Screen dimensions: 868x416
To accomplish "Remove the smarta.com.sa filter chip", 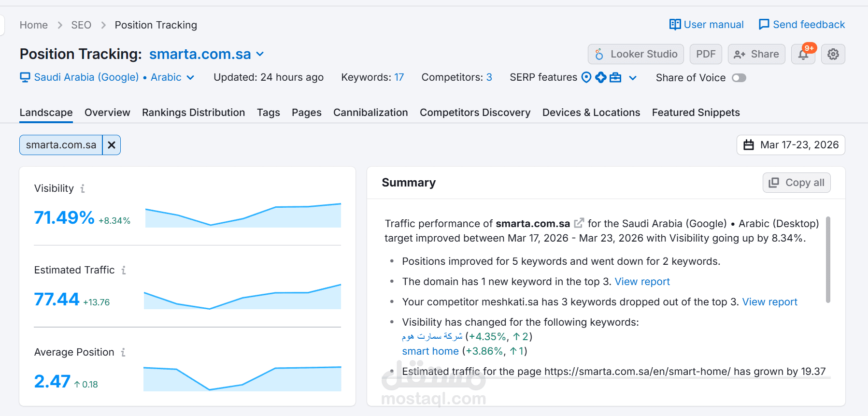I will [x=112, y=145].
